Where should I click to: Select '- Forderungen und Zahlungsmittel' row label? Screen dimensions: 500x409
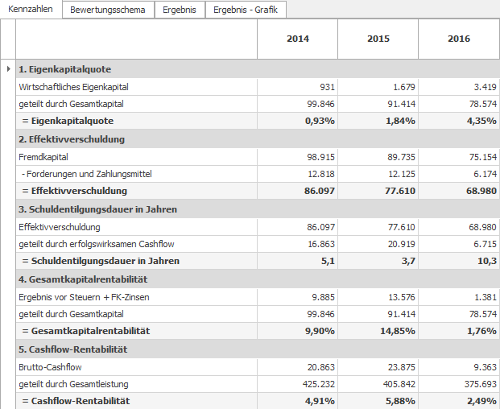click(x=87, y=174)
